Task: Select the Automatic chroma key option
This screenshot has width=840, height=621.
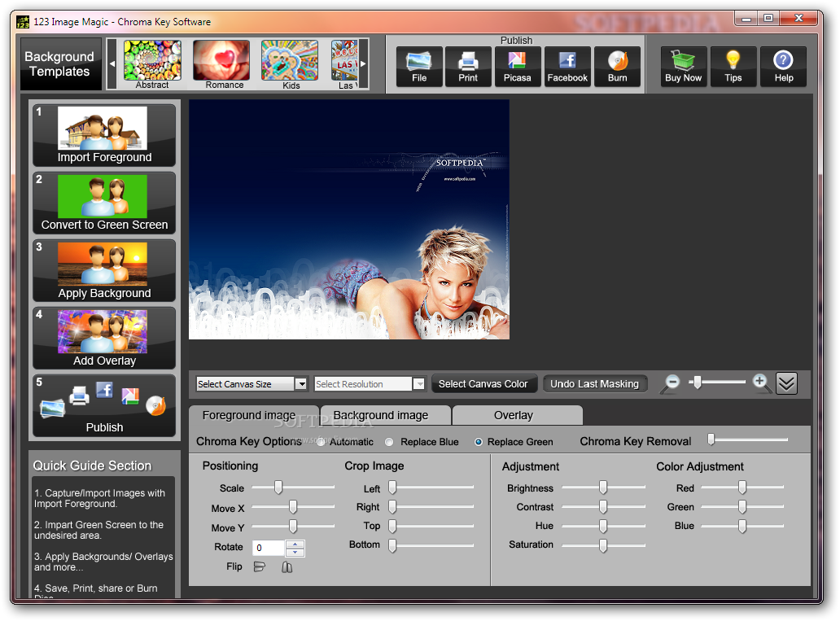Action: (321, 442)
